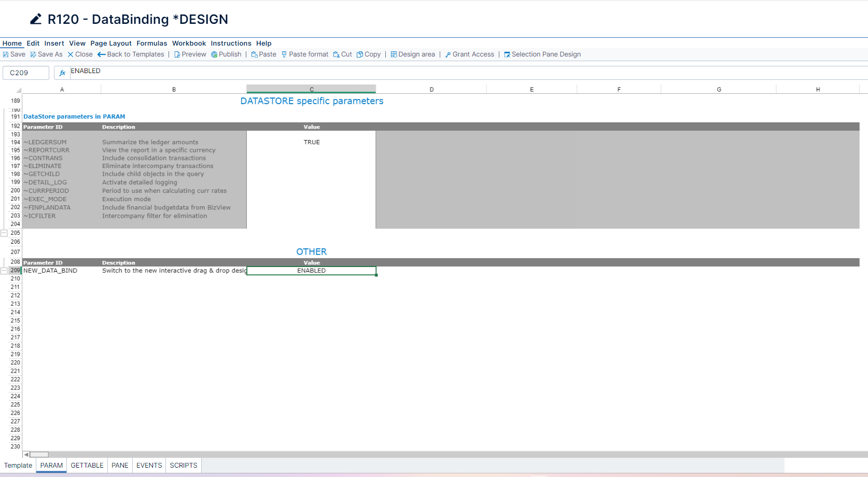Screen dimensions: 868x477
Task: Click the ~REPORTCURR parameter cell
Action: pyautogui.click(x=62, y=150)
